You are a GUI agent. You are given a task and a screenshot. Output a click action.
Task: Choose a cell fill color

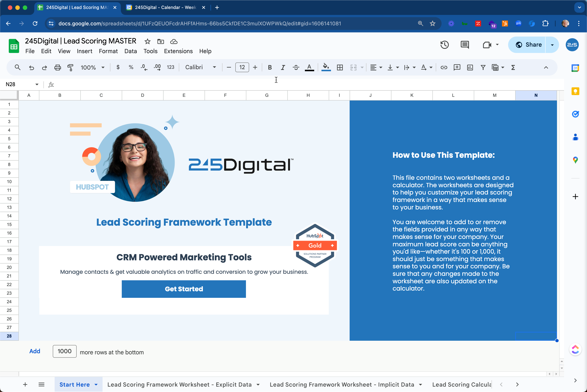tap(326, 68)
